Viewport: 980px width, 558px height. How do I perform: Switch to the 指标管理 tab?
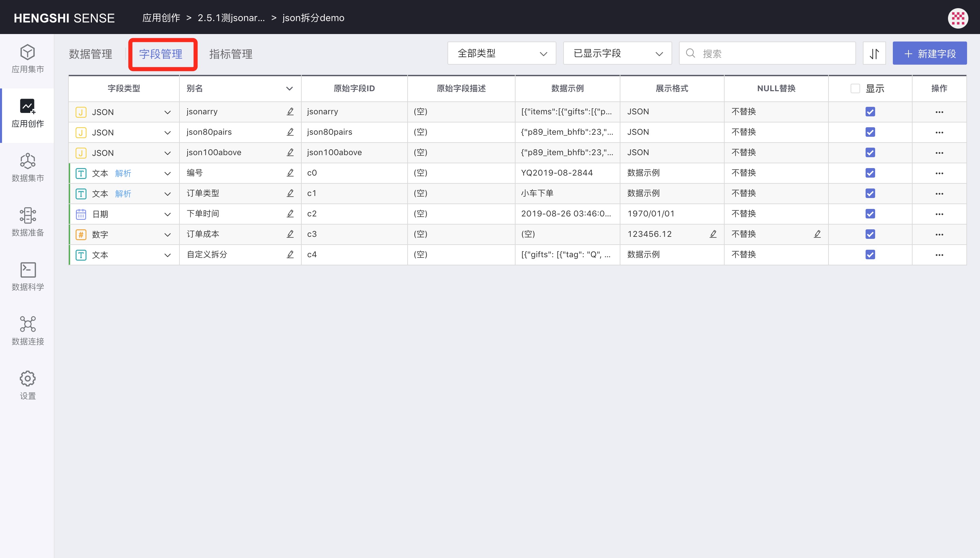(231, 54)
